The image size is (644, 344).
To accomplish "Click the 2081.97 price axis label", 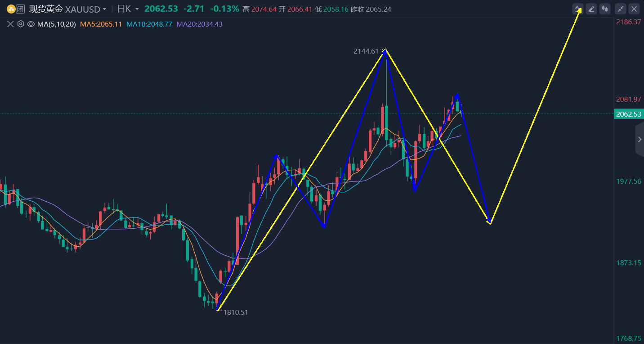I will (629, 99).
